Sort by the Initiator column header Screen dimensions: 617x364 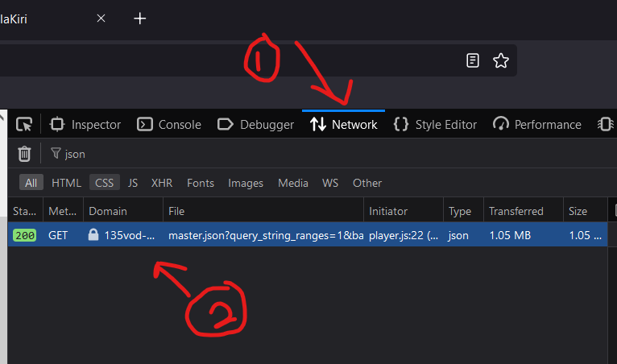pyautogui.click(x=404, y=211)
